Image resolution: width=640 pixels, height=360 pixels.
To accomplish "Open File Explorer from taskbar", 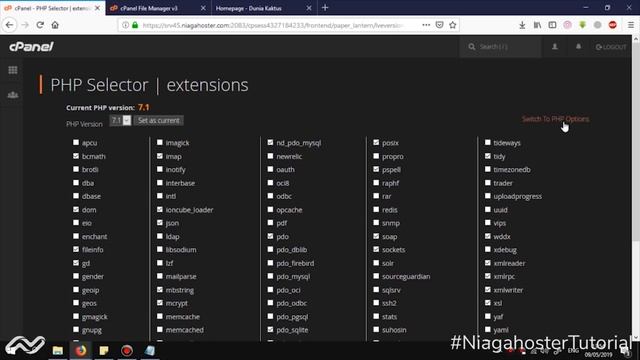I will point(58,350).
